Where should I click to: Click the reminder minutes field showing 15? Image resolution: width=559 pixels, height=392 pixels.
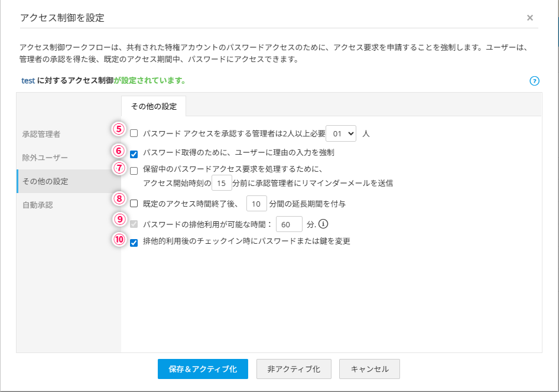tap(222, 183)
